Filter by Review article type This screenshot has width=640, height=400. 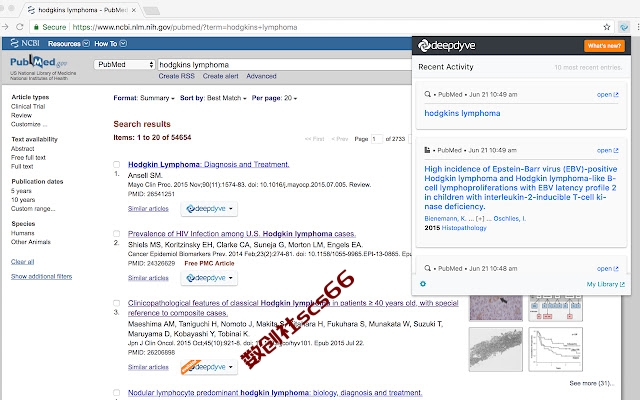[21, 115]
